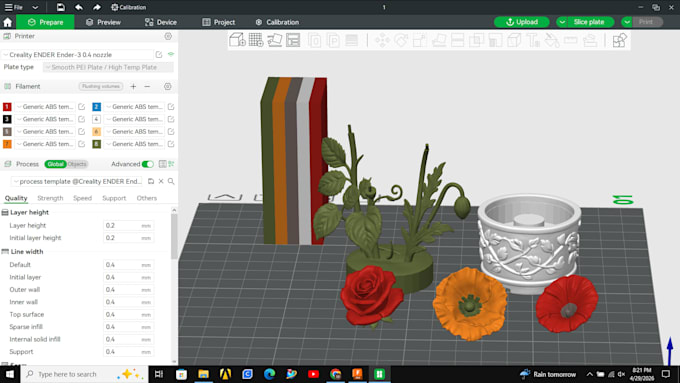This screenshot has height=383, width=680.
Task: Add a filament with plus icon
Action: click(133, 86)
